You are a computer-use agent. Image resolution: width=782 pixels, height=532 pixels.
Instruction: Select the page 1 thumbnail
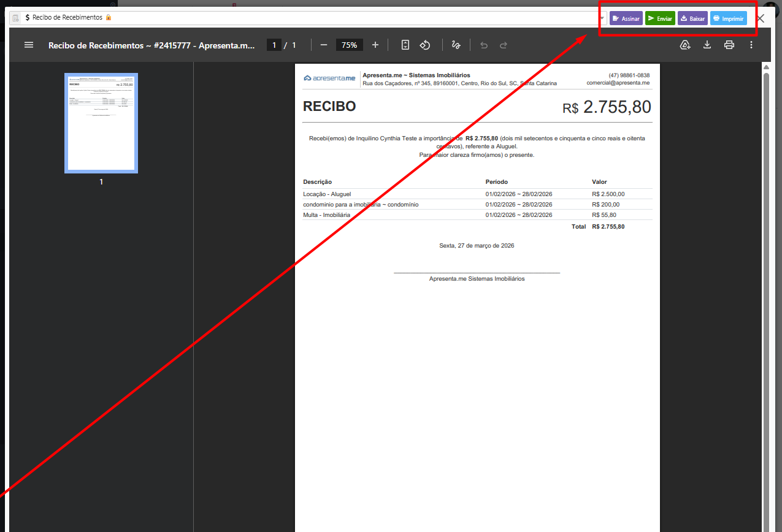101,123
